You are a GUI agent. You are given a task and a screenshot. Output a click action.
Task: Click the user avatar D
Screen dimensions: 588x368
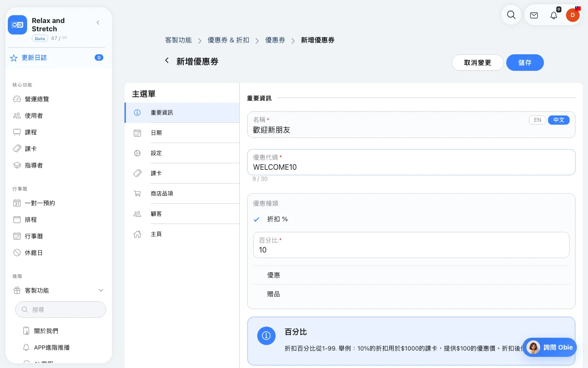click(572, 15)
